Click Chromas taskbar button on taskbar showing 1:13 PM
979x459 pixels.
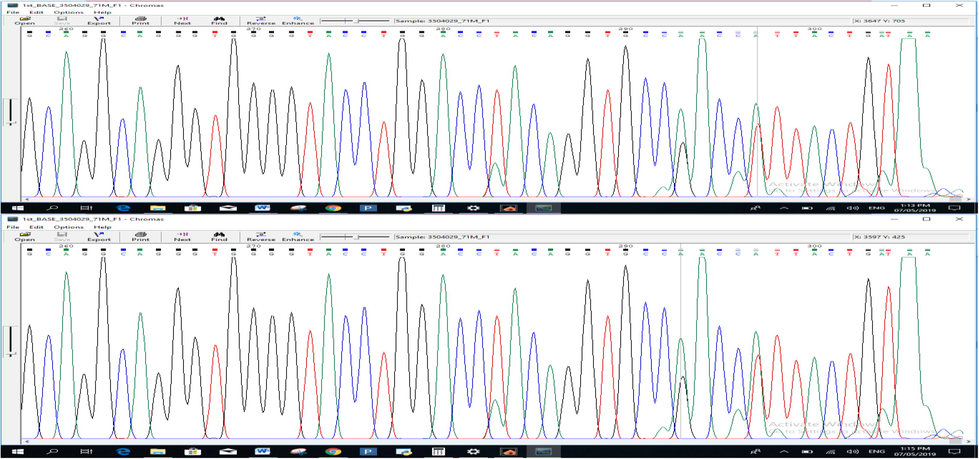coord(544,207)
